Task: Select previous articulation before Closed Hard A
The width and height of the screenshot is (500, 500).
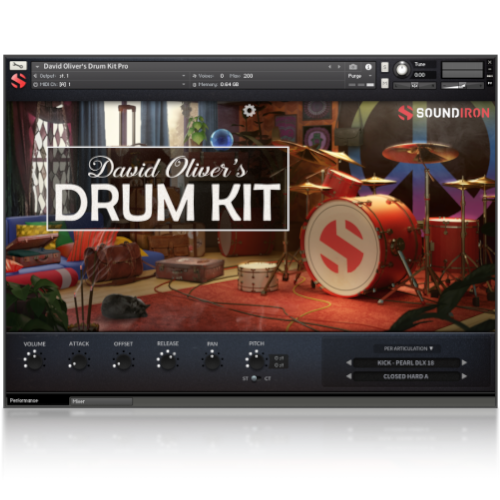Action: [349, 376]
